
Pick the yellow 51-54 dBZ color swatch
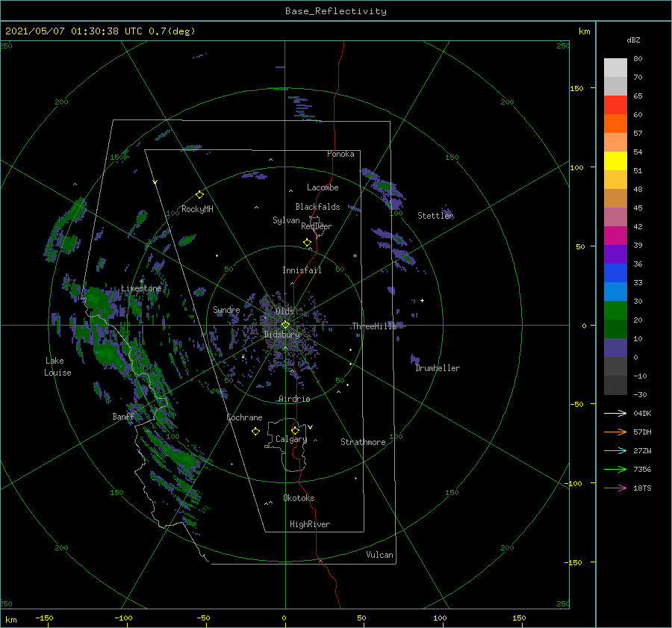pos(615,161)
